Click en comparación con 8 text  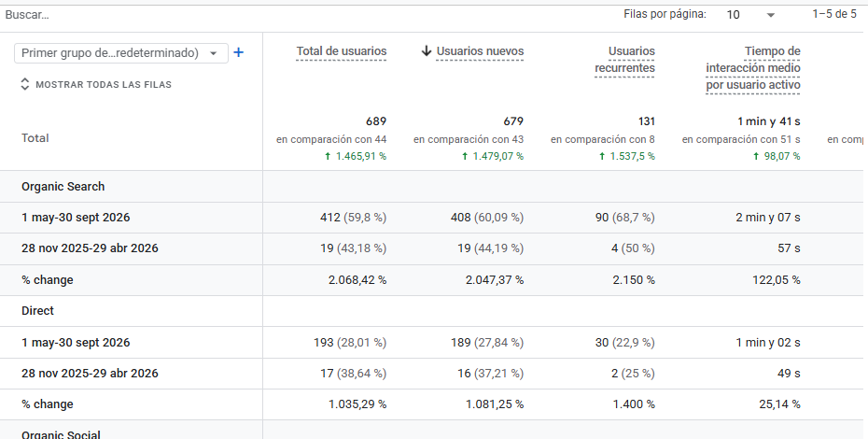603,140
